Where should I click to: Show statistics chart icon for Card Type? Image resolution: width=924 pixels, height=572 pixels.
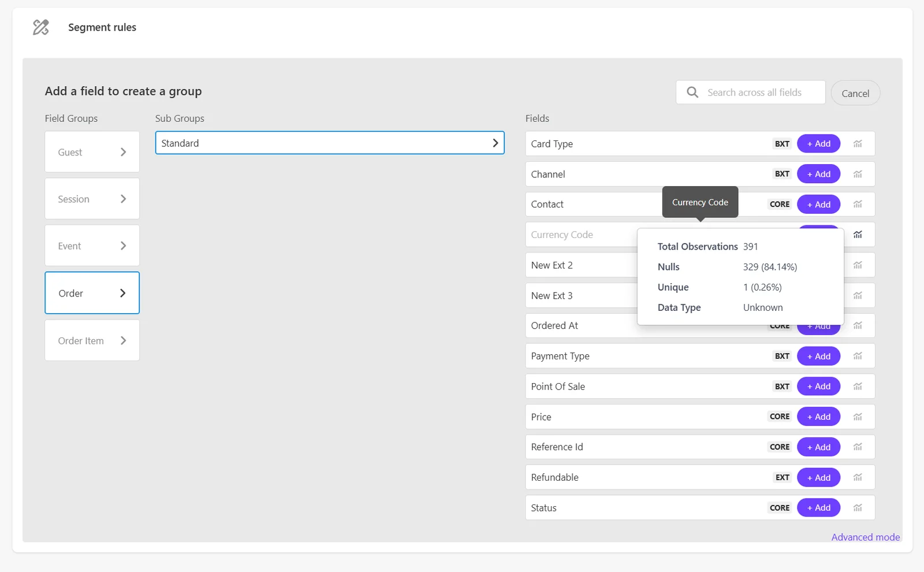pyautogui.click(x=858, y=144)
